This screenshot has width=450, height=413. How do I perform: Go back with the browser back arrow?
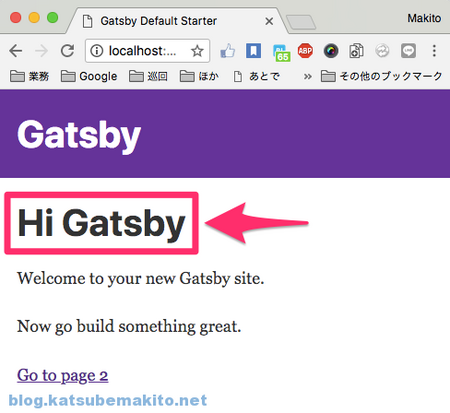pos(16,51)
